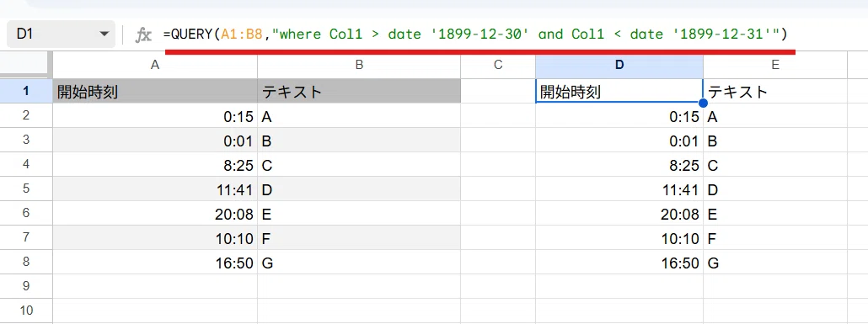868x324 pixels.
Task: Click the formula bar QUERY text
Action: [x=474, y=35]
